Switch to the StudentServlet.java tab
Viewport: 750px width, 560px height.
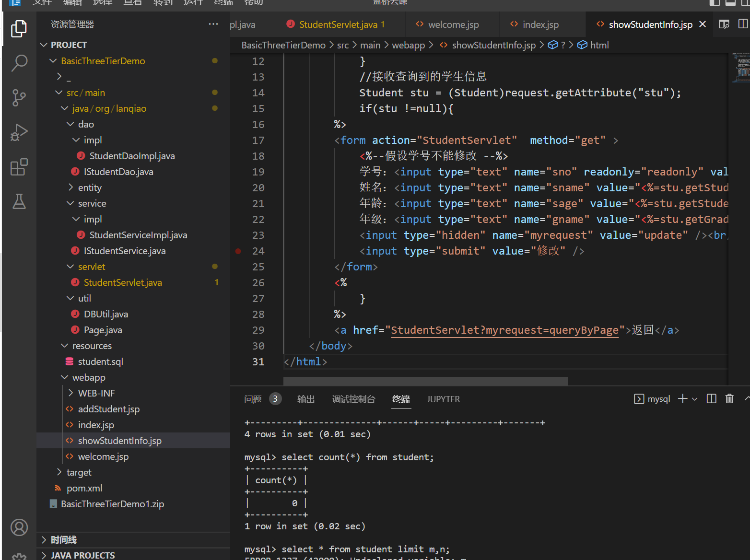click(x=338, y=24)
